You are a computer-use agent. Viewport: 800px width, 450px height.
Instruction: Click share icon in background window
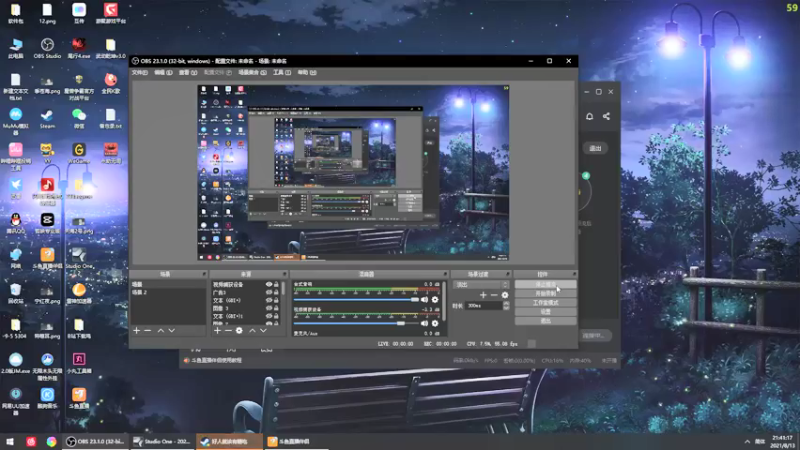[x=606, y=116]
